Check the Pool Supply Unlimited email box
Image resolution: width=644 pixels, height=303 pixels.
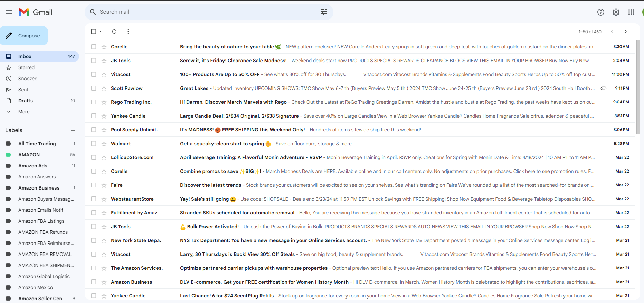(94, 130)
